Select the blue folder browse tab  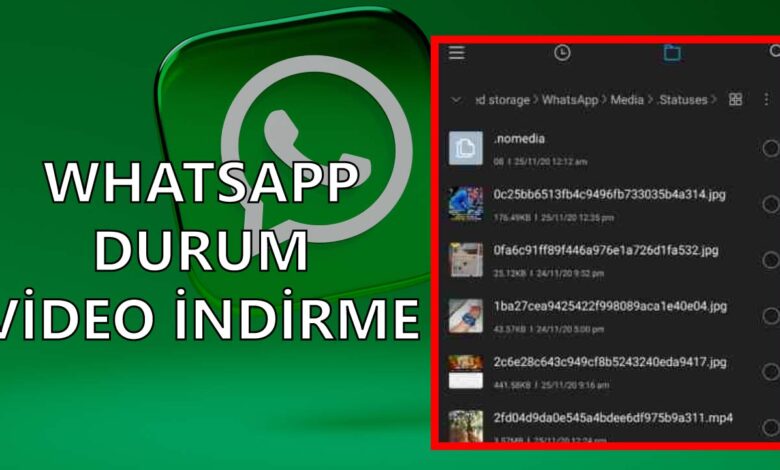[672, 52]
